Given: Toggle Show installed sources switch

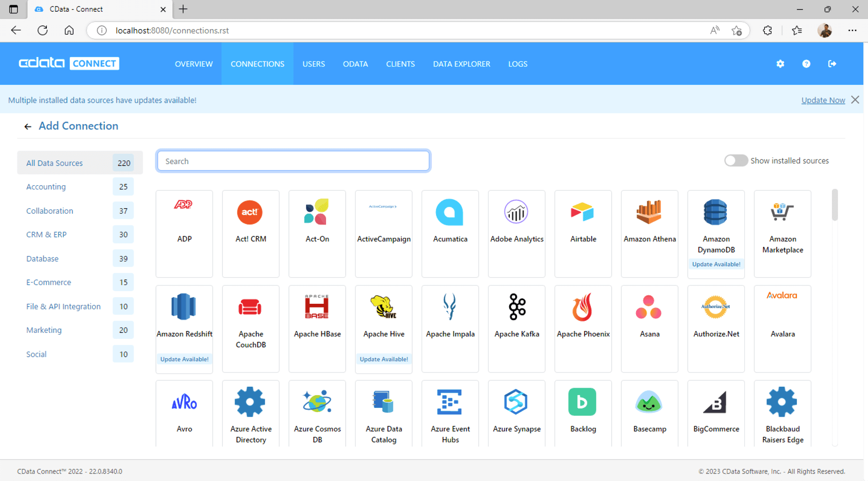Looking at the screenshot, I should tap(736, 160).
